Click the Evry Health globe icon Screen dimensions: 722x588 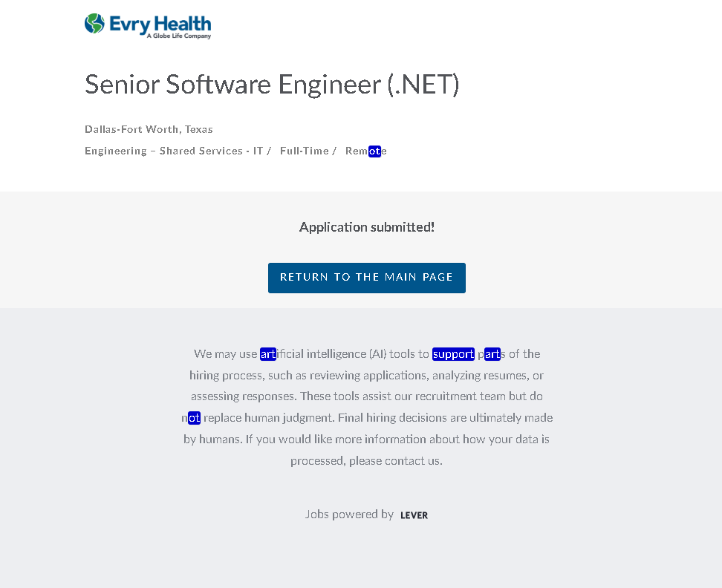click(94, 24)
